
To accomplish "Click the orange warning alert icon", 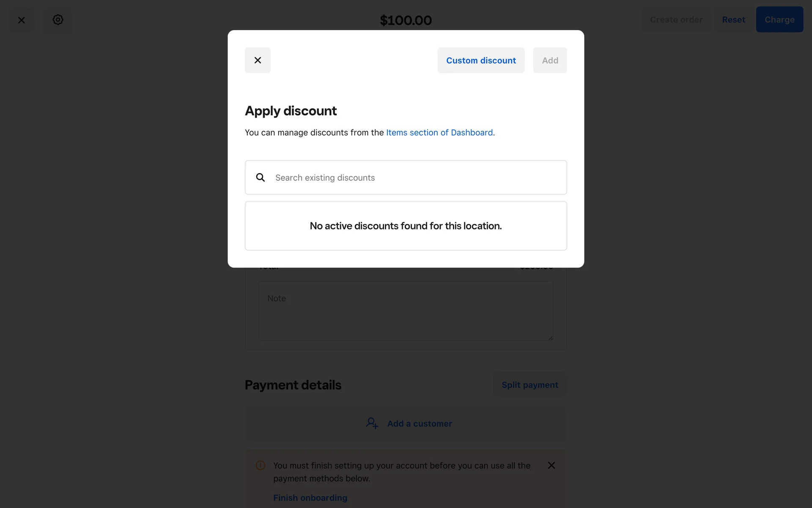I will click(x=261, y=465).
